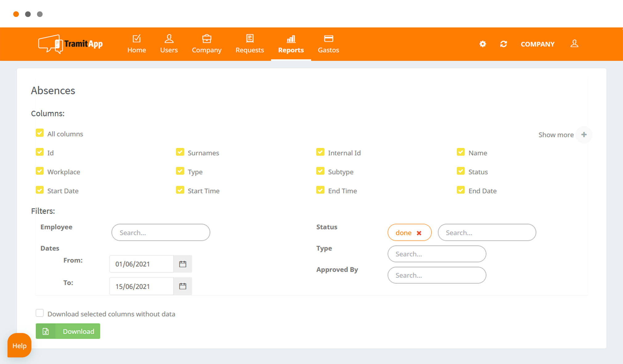
Task: Click the green Download button
Action: tap(68, 331)
